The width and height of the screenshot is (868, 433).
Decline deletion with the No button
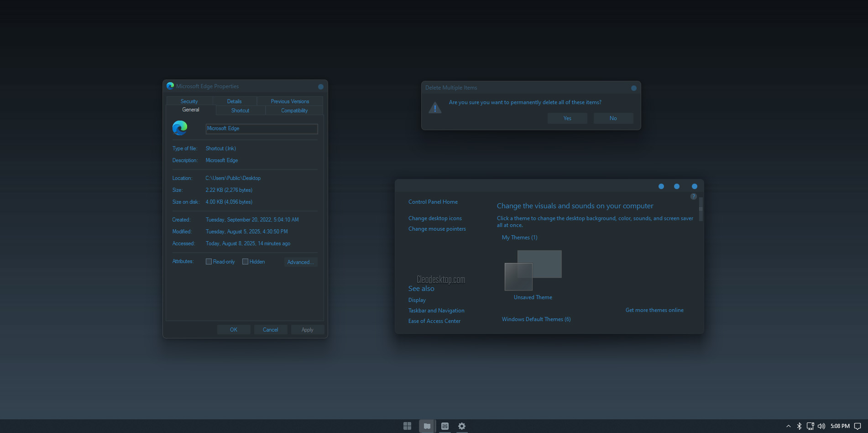(613, 118)
